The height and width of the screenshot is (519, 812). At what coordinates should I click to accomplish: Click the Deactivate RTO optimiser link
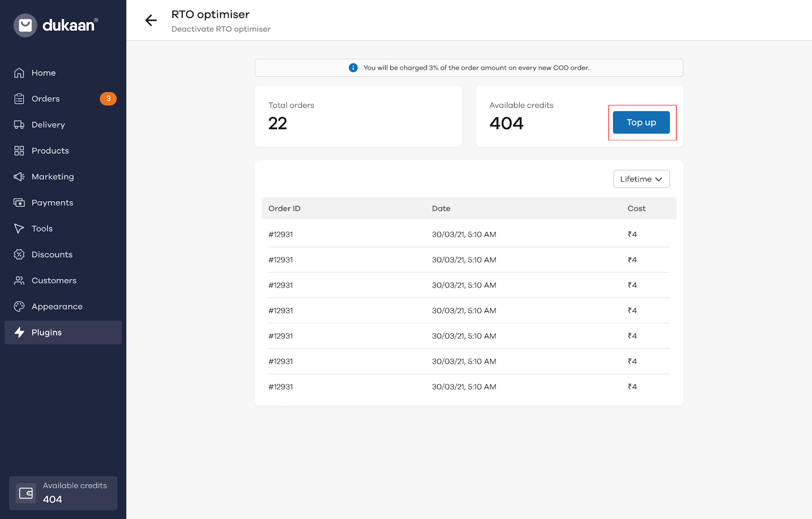pos(221,29)
